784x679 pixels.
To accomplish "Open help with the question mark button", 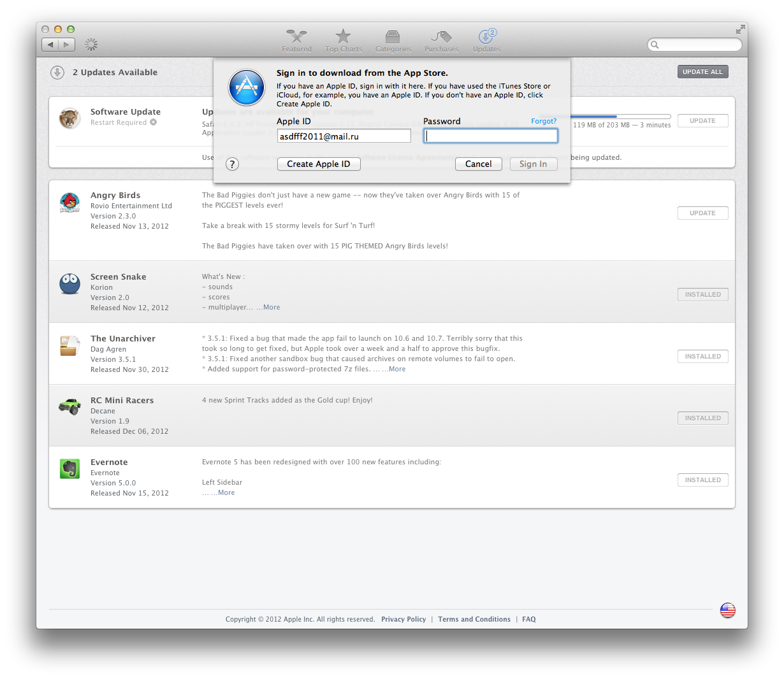I will click(233, 164).
